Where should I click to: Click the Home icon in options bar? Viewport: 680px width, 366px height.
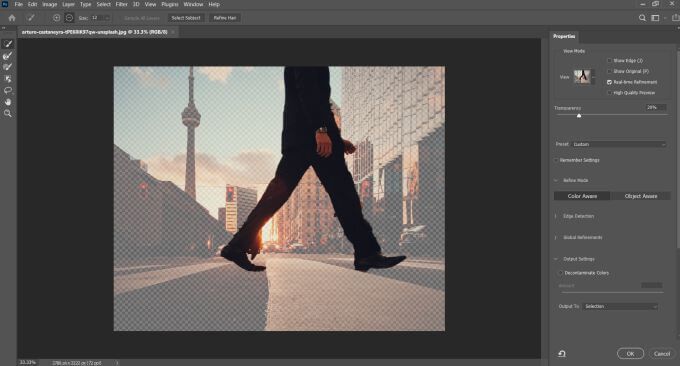[x=12, y=18]
